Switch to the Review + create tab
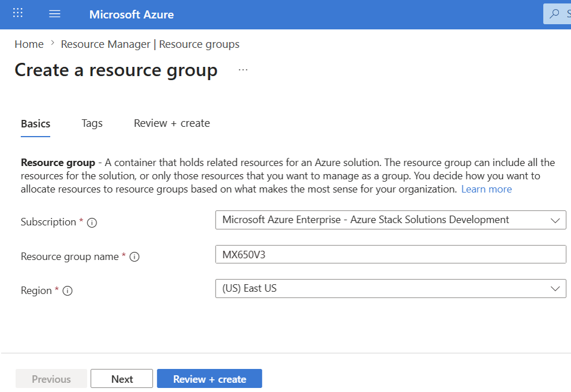This screenshot has width=571, height=392. click(172, 123)
